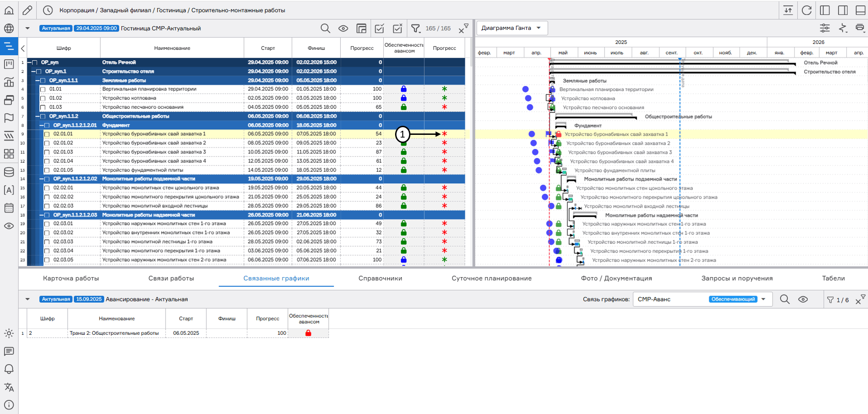Click the red lock in Транш 2 row
The width and height of the screenshot is (868, 414).
coord(308,333)
